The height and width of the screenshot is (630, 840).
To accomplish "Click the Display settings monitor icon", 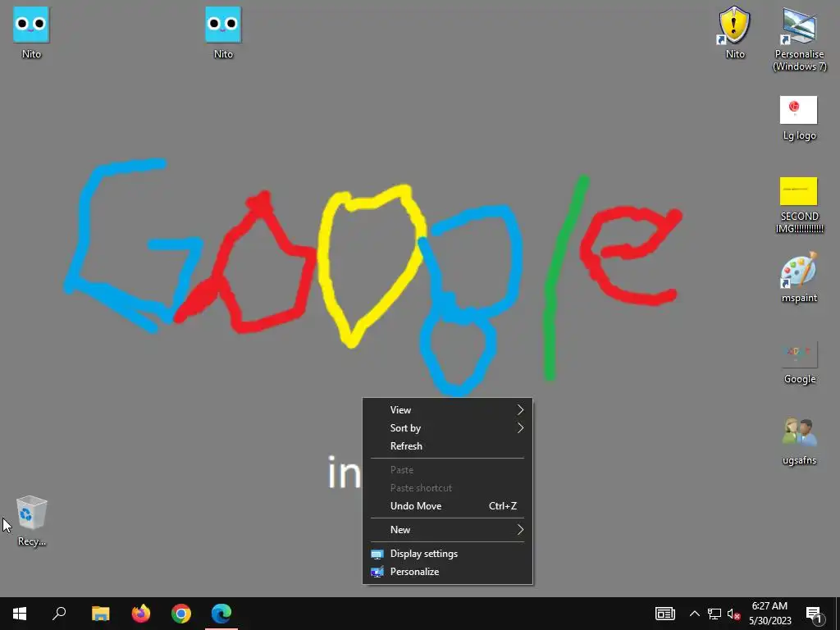I will (x=377, y=555).
